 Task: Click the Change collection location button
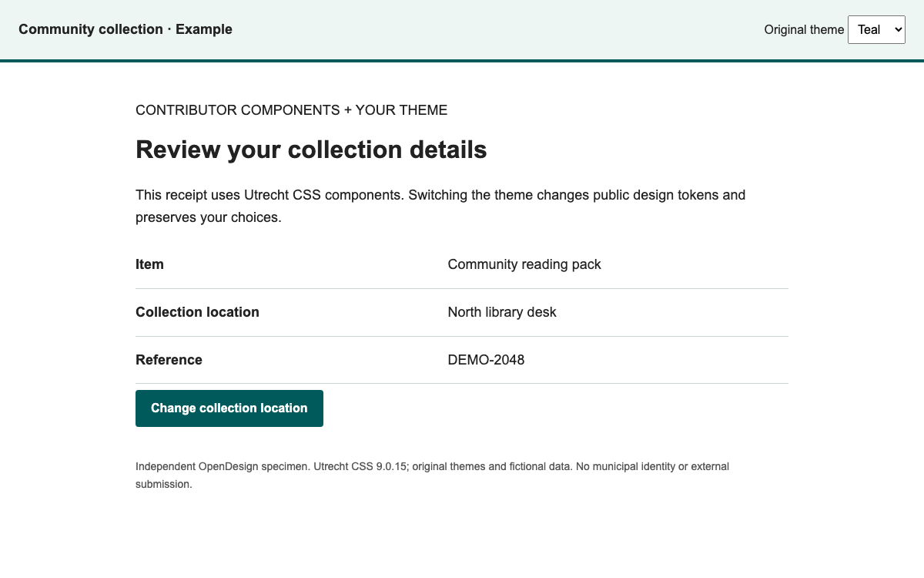[x=229, y=408]
